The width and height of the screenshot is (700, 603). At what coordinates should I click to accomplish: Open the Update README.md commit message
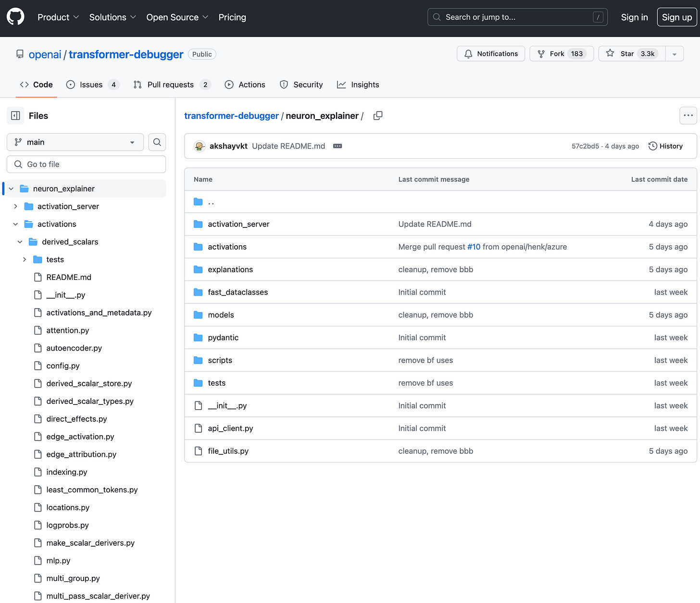(x=288, y=146)
